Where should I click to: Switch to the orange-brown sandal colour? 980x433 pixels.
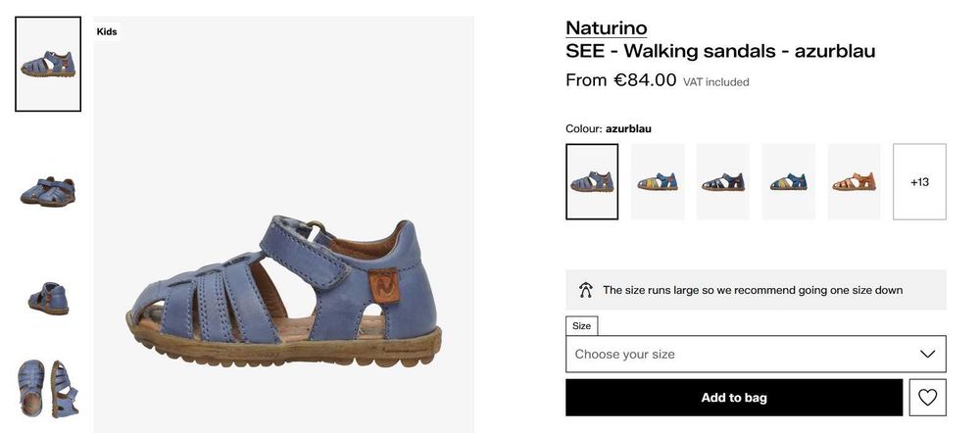point(854,182)
